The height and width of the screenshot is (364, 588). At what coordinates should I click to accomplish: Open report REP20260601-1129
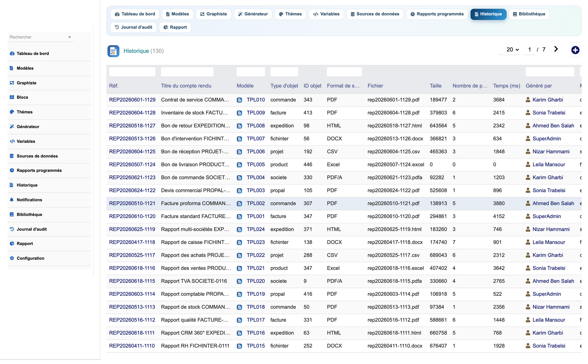[132, 100]
